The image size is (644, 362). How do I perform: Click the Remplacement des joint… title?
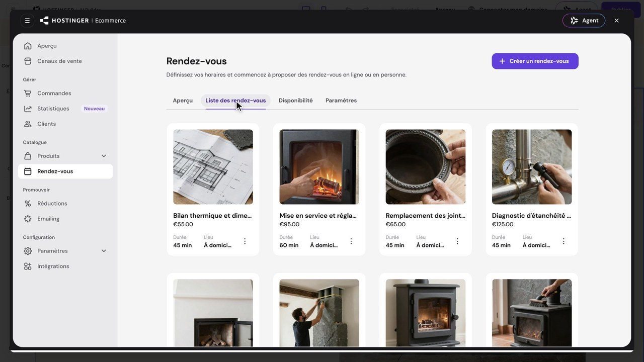[x=426, y=216]
